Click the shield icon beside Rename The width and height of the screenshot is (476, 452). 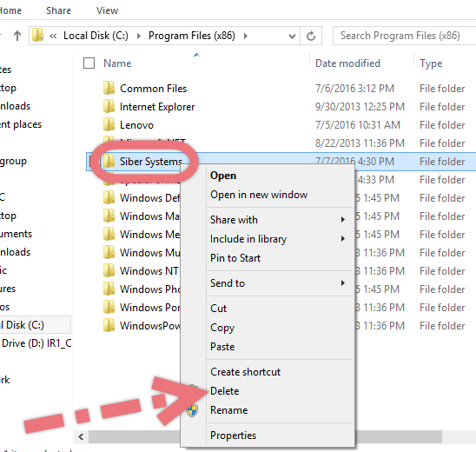coord(192,410)
